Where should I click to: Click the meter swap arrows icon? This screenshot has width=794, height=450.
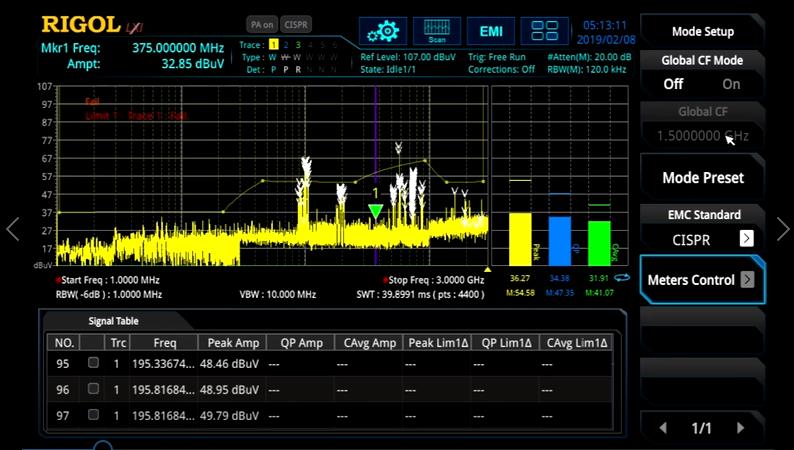[x=622, y=277]
